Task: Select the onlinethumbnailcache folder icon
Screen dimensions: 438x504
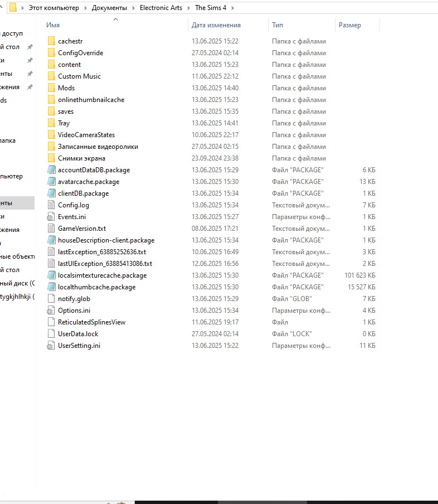Action: (51, 100)
